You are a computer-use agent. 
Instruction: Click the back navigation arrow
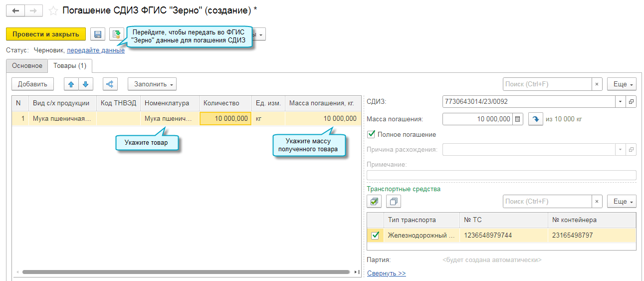[x=15, y=10]
